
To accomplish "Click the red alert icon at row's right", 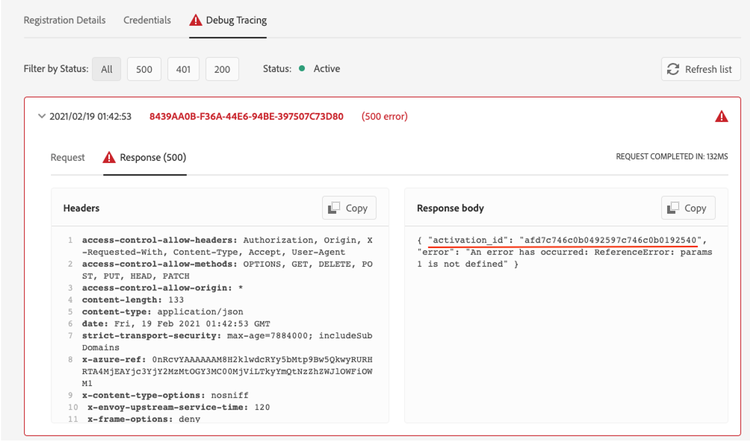I will tap(722, 116).
